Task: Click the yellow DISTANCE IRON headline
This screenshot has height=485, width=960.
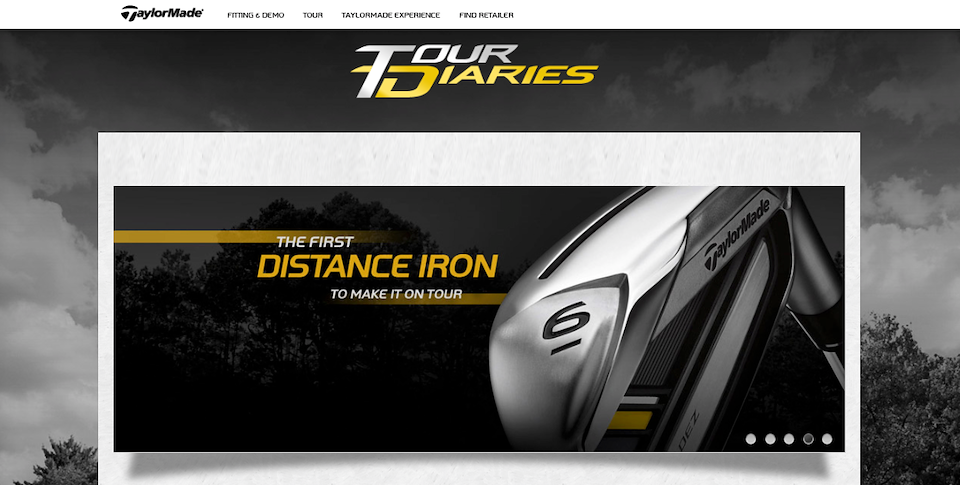Action: point(377,267)
